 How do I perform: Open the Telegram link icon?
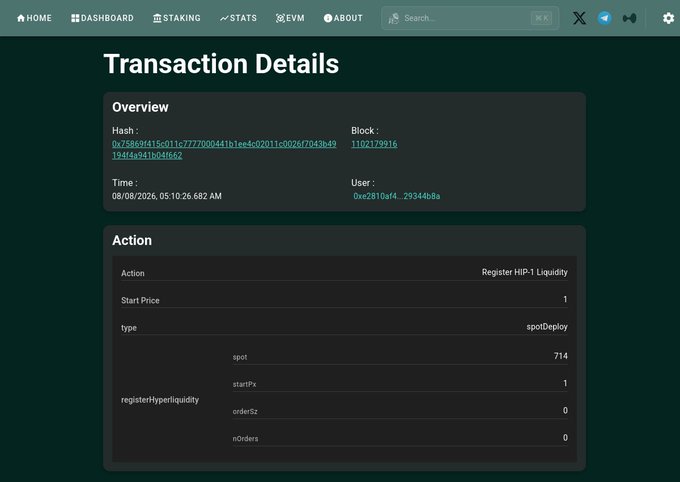click(x=605, y=18)
